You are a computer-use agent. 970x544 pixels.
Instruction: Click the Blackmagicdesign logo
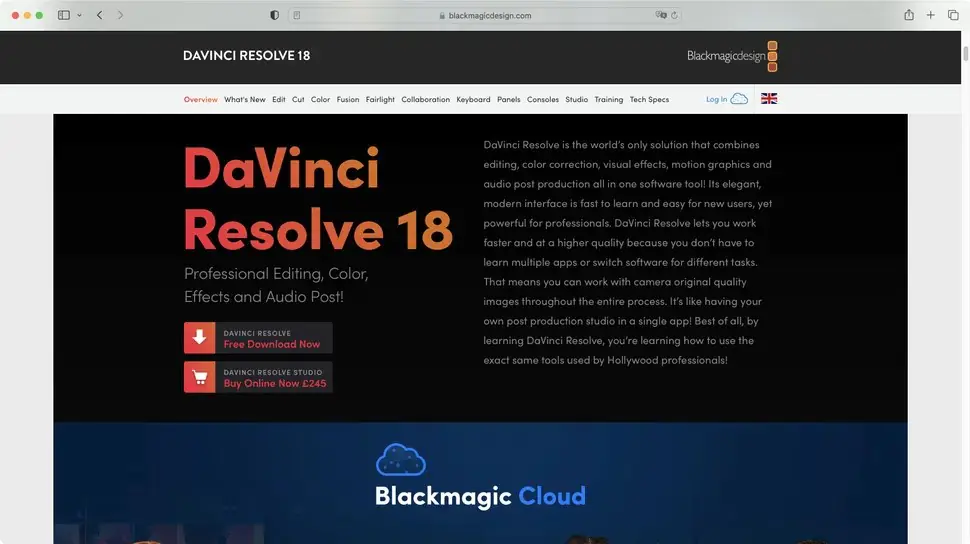[x=732, y=56]
